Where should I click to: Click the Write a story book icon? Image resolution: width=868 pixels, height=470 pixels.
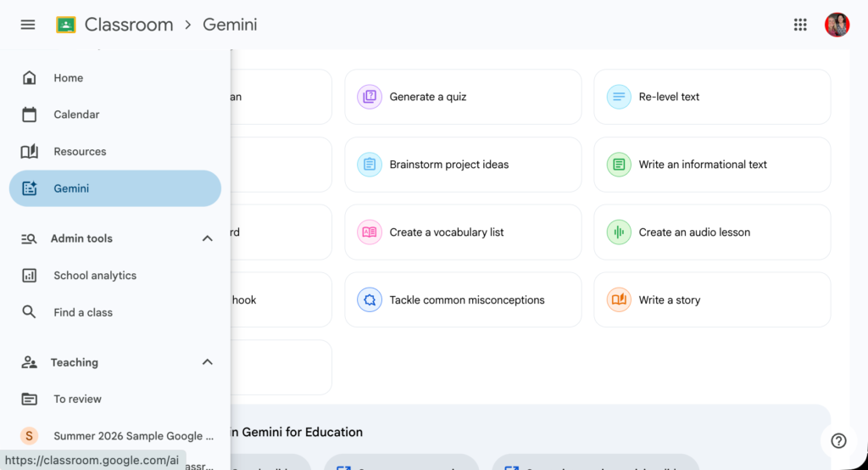(619, 299)
